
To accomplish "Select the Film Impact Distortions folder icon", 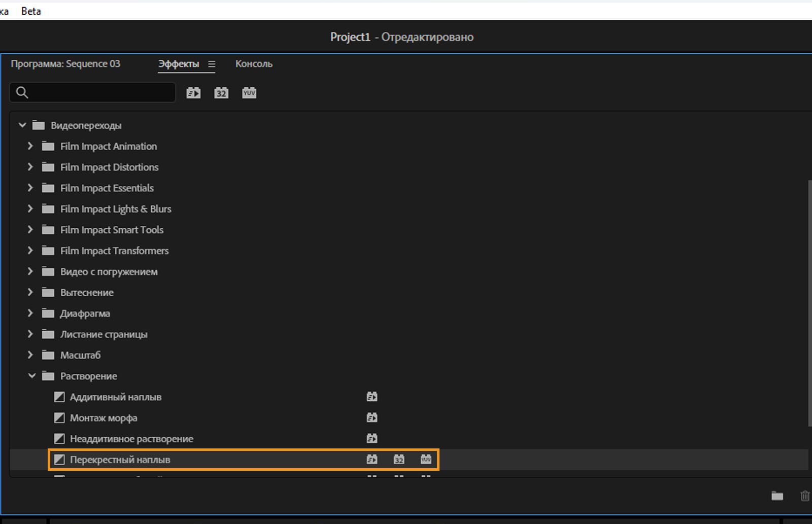I will point(48,167).
